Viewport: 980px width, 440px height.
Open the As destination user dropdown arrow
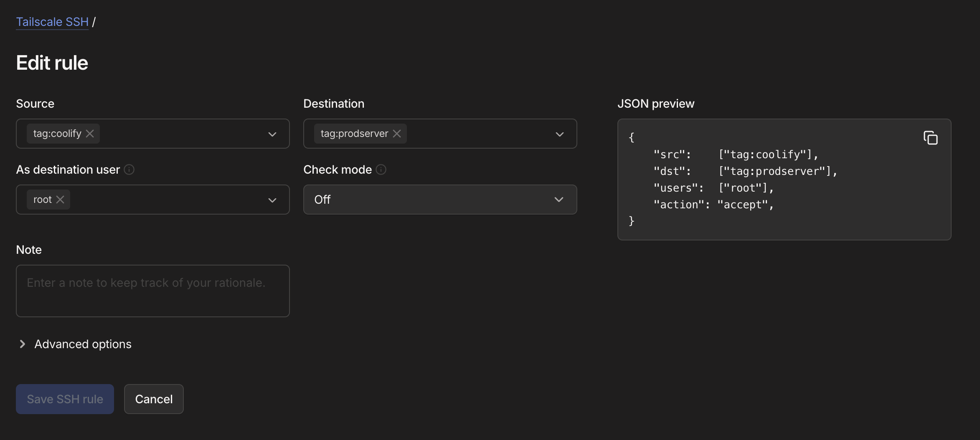pyautogui.click(x=272, y=200)
